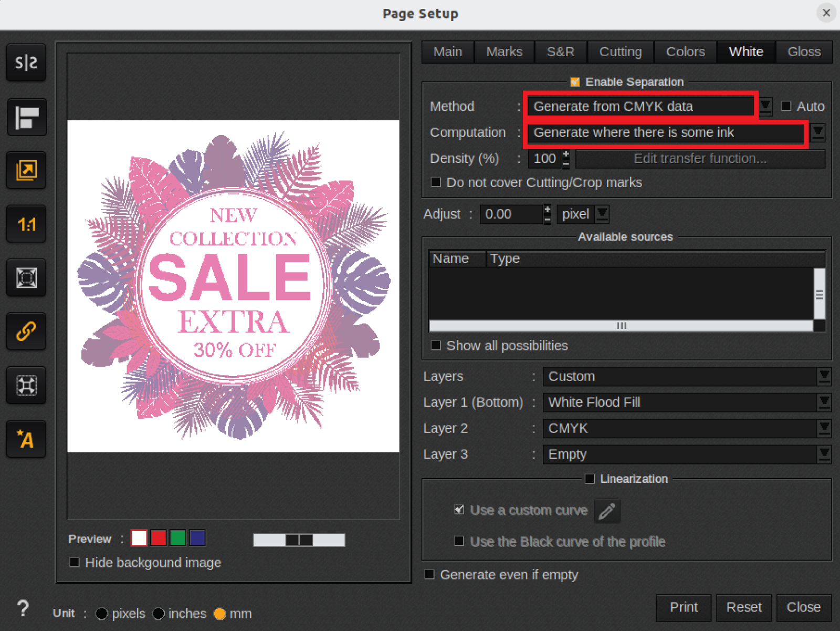Click the *A text annotation icon
Image resolution: width=840 pixels, height=631 pixels.
click(26, 439)
